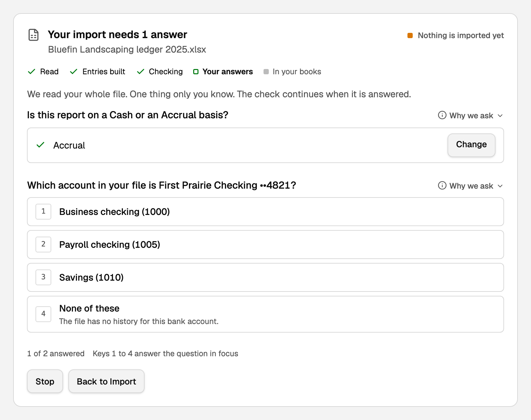Click the spreadsheet file icon beside the title

[34, 35]
